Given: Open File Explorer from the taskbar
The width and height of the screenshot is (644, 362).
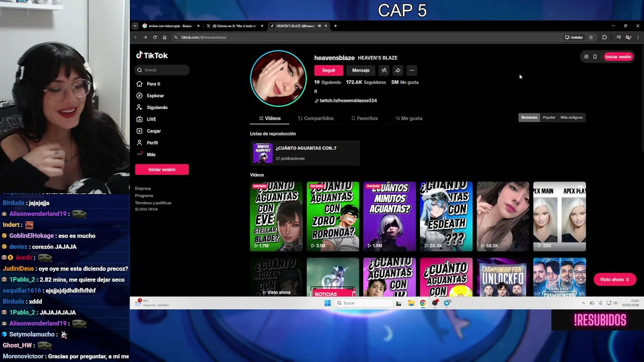Looking at the screenshot, I should pyautogui.click(x=411, y=303).
